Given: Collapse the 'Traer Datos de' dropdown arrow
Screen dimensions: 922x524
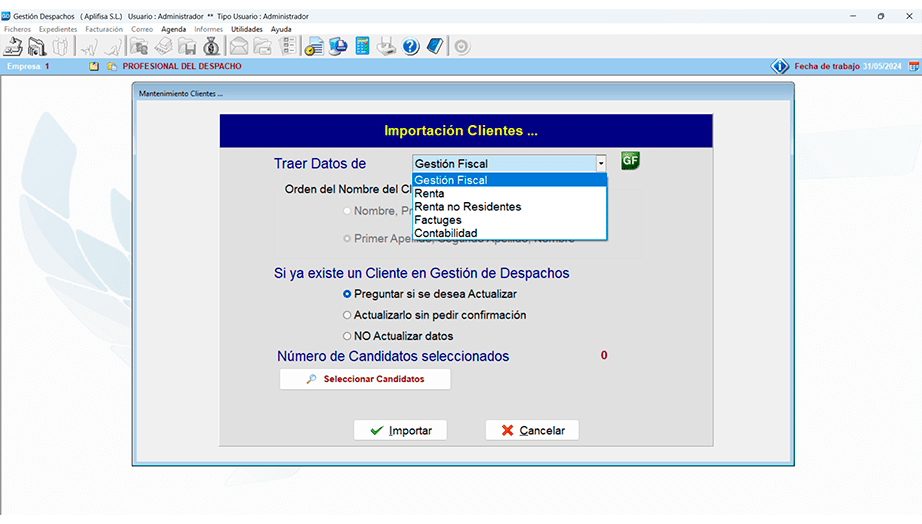Looking at the screenshot, I should (601, 163).
